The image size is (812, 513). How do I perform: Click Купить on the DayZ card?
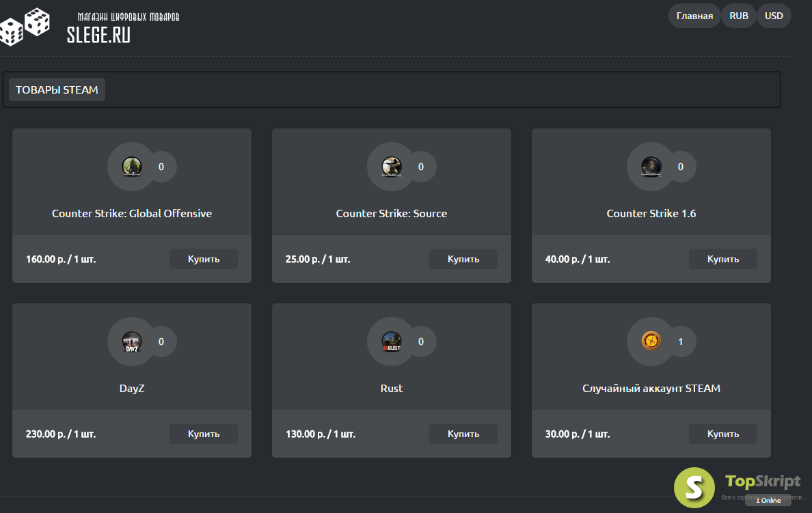click(x=204, y=434)
